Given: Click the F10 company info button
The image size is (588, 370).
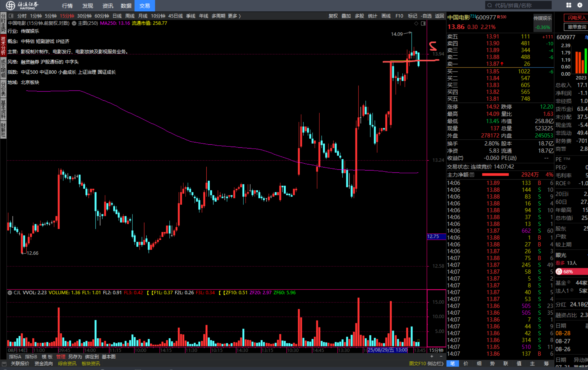Looking at the screenshot, I should [399, 16].
